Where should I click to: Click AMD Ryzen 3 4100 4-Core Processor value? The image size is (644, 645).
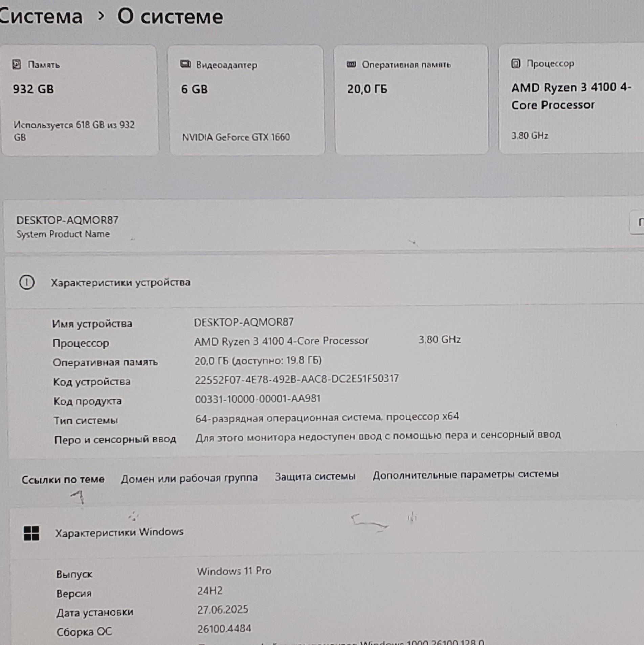[281, 341]
